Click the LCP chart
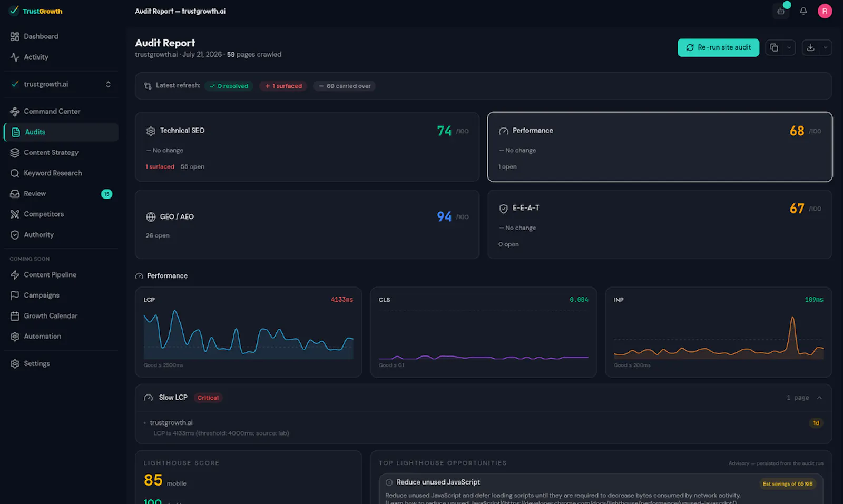843x504 pixels. pos(248,335)
